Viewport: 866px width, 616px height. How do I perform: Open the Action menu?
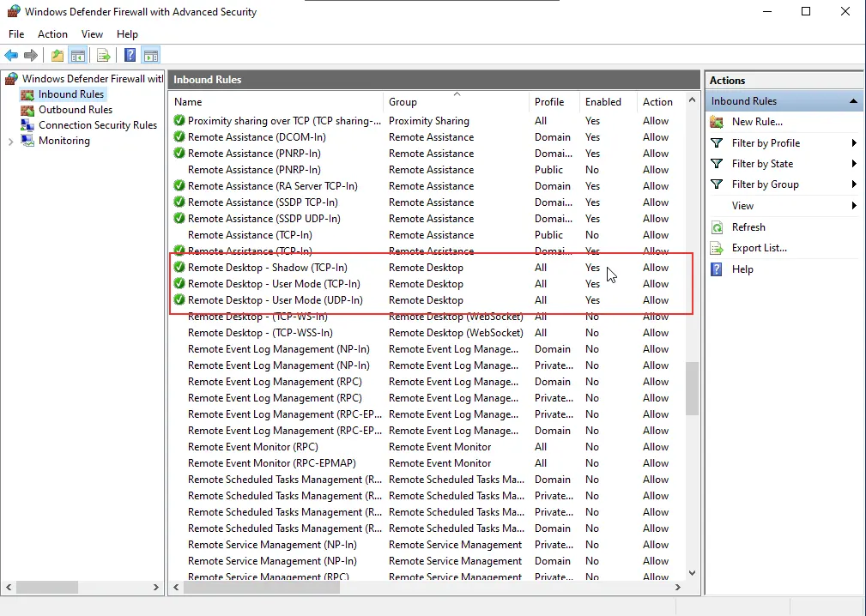tap(52, 34)
